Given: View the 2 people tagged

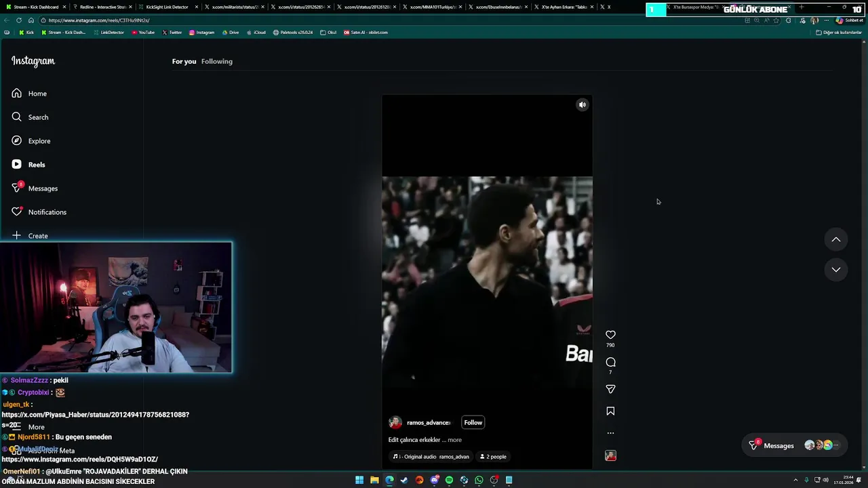Looking at the screenshot, I should click(493, 457).
